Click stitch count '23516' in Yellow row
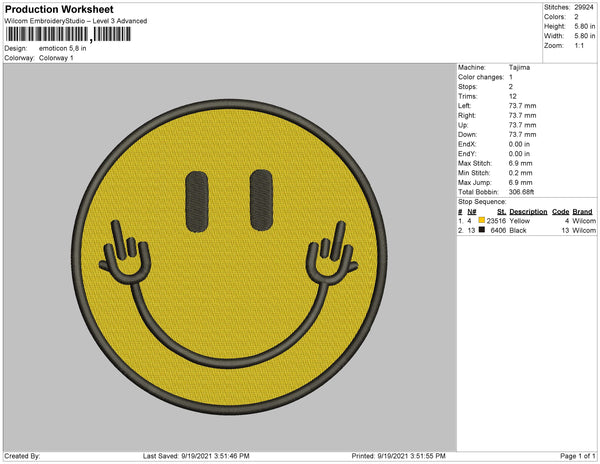Screen dimensions: 600x464 (496, 221)
